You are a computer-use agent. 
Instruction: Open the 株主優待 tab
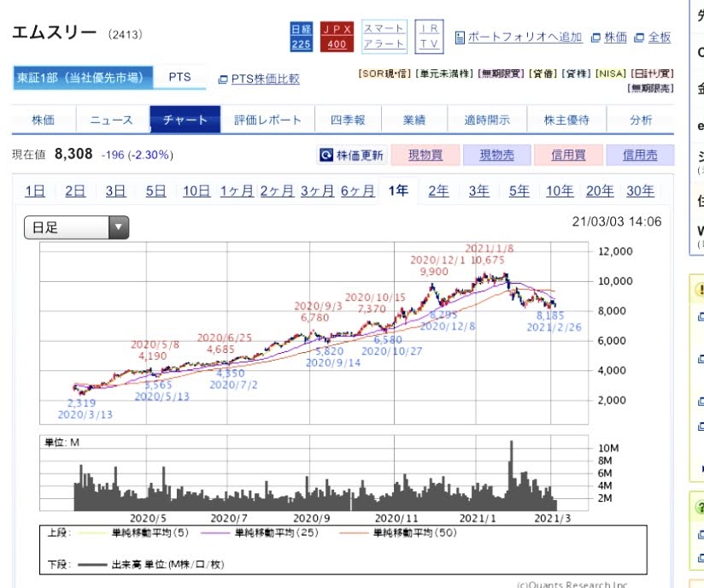pos(566,121)
